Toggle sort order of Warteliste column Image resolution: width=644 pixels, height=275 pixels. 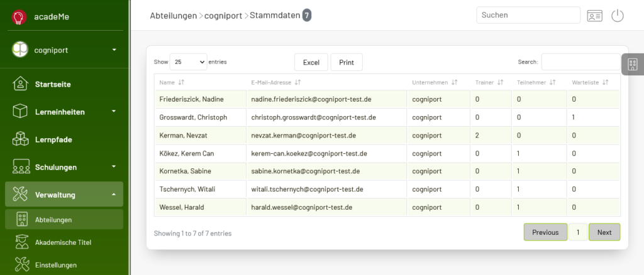(x=605, y=82)
